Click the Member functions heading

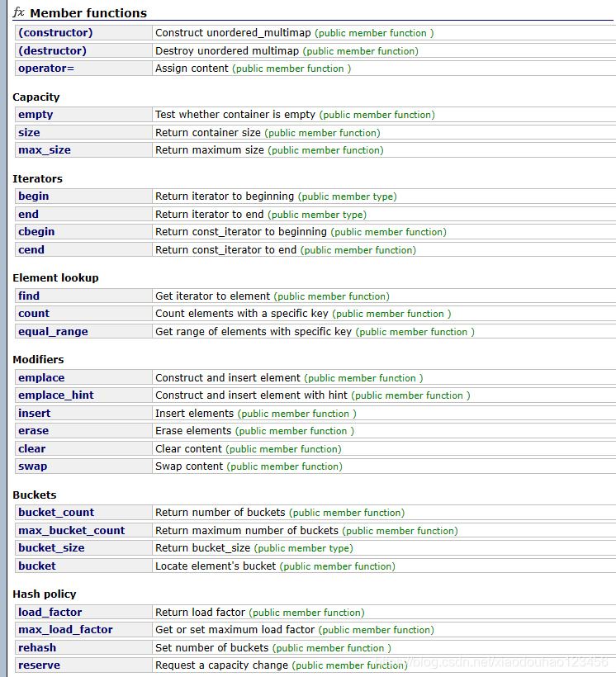point(88,13)
